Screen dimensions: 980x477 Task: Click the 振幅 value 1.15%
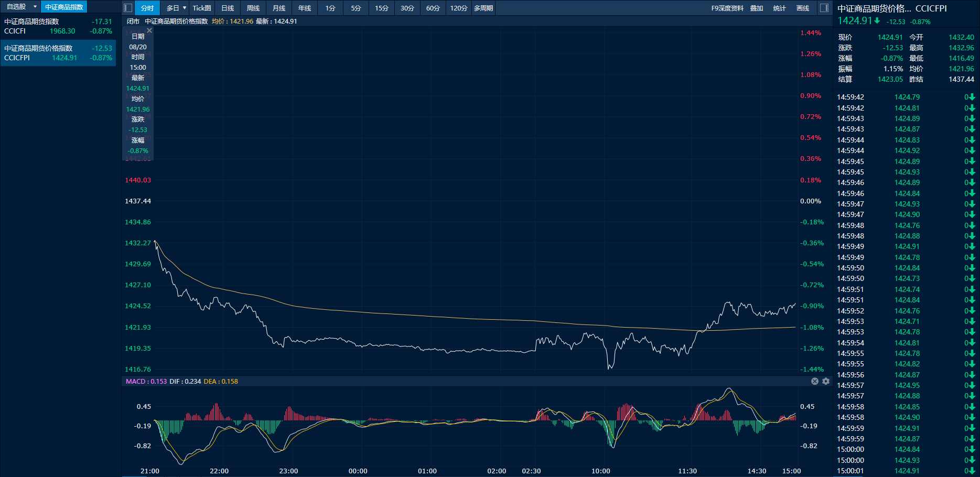[x=893, y=69]
